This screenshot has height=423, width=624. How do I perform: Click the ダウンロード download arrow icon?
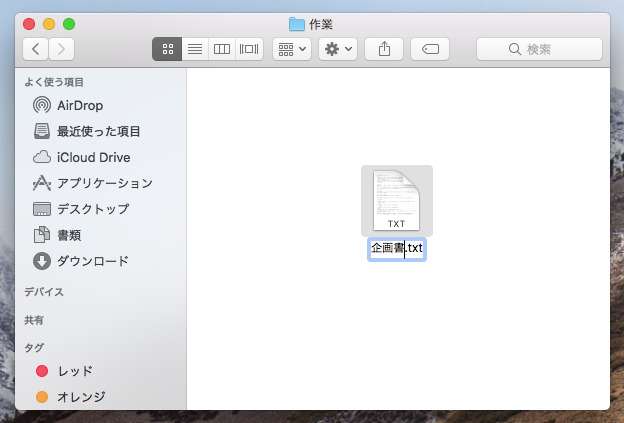(42, 261)
